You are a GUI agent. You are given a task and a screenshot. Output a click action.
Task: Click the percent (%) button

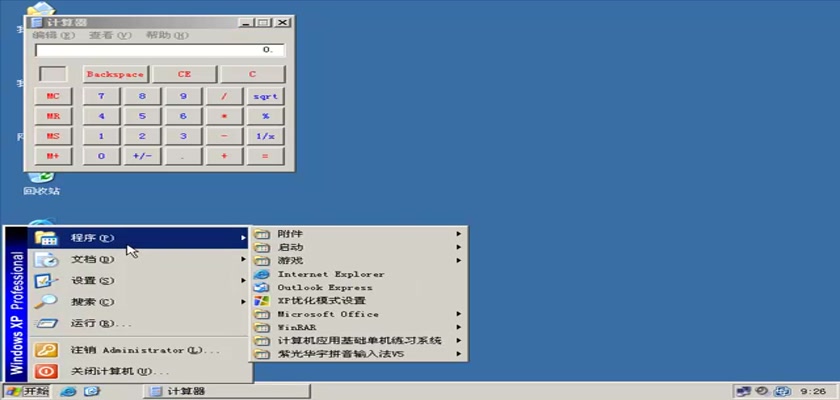pos(265,116)
